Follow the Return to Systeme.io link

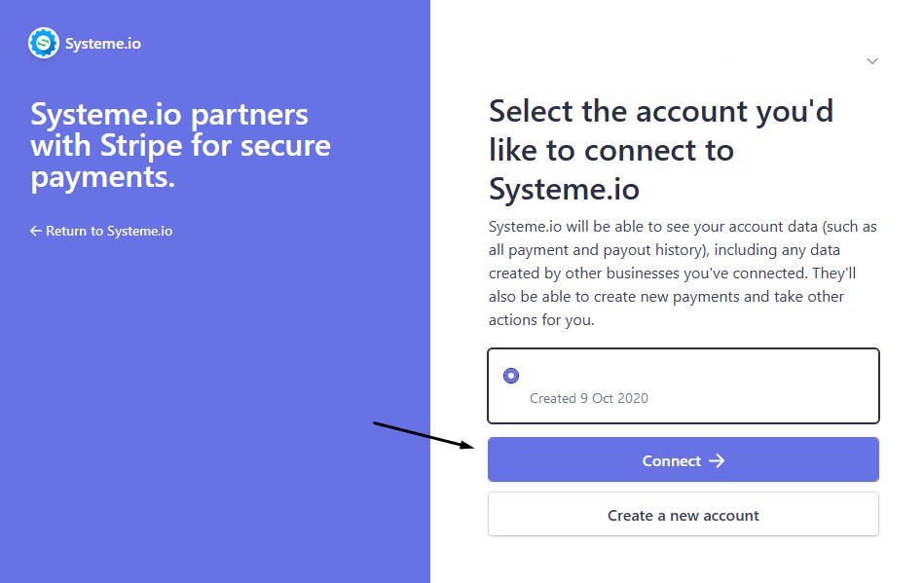[108, 232]
